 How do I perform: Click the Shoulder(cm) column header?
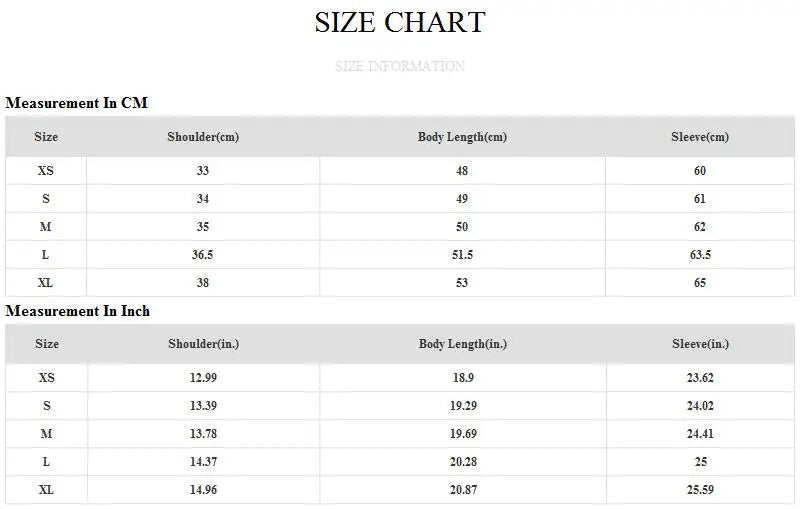pos(203,137)
